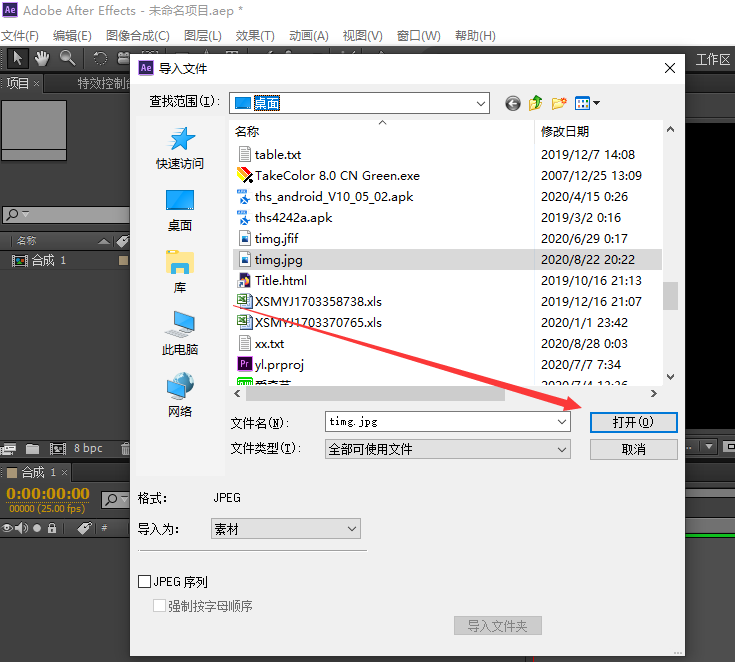This screenshot has height=662, width=735.
Task: Open the view menu icon
Action: [587, 103]
